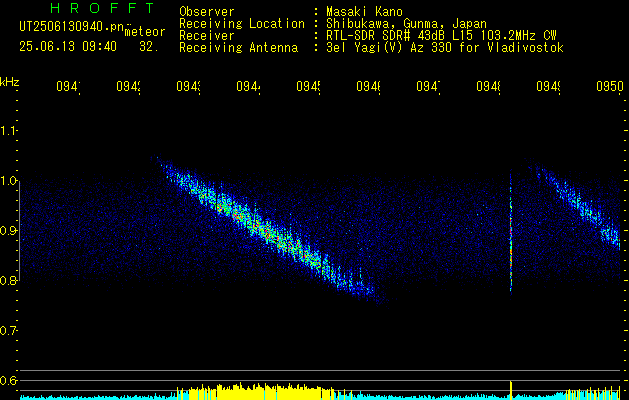
Task: Click RTL-SDR SDR# 43dB receiver description
Action: 441,36
